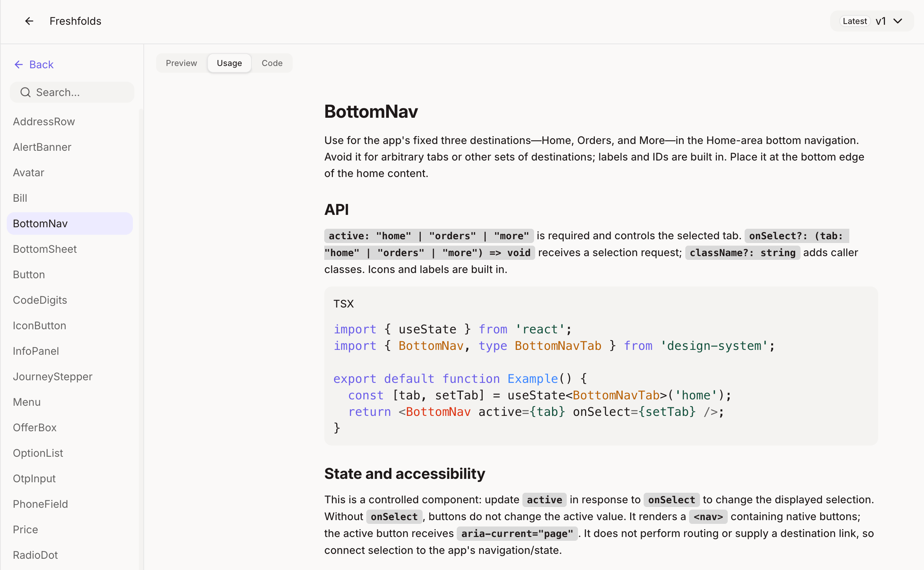This screenshot has width=924, height=570.
Task: Click the 'design-system' import string
Action: [x=714, y=346]
